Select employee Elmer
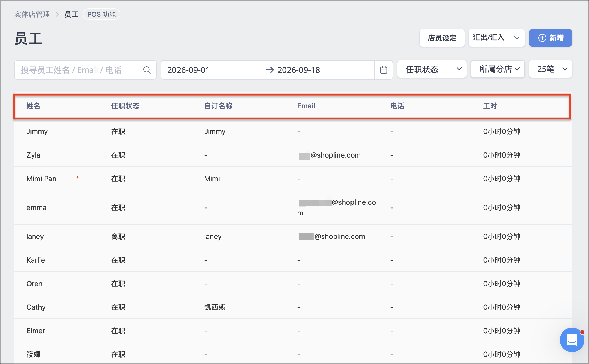Viewport: 589px width, 364px height. pos(36,331)
